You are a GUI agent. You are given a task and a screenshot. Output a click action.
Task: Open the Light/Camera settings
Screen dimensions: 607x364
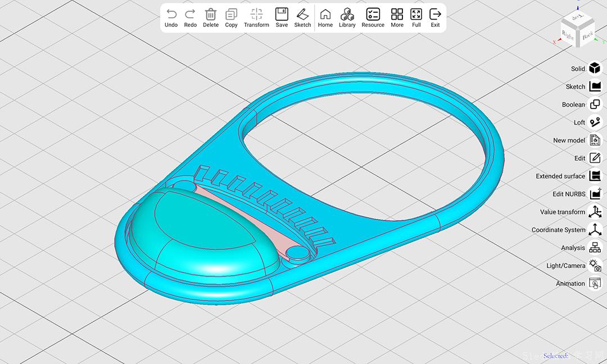(x=595, y=266)
